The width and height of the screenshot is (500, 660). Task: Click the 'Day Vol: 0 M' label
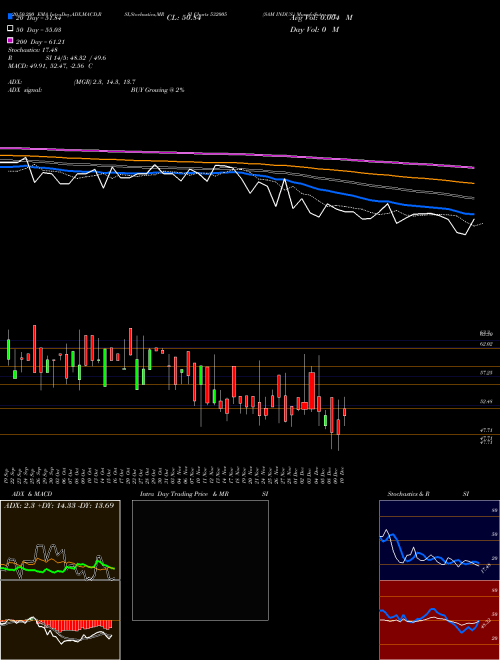pos(314,29)
